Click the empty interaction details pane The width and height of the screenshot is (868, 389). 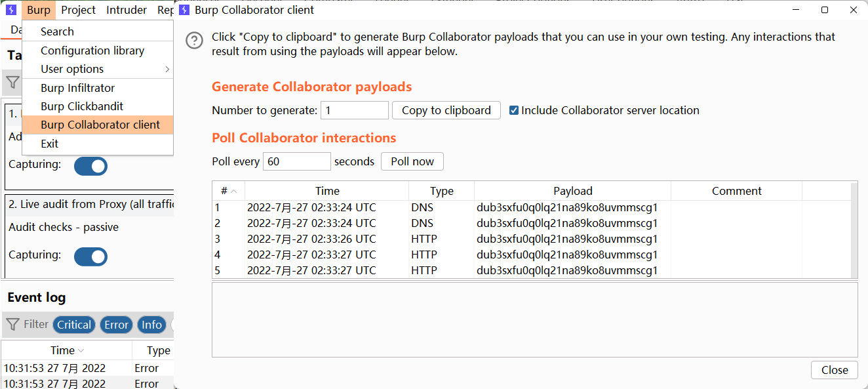(x=534, y=319)
